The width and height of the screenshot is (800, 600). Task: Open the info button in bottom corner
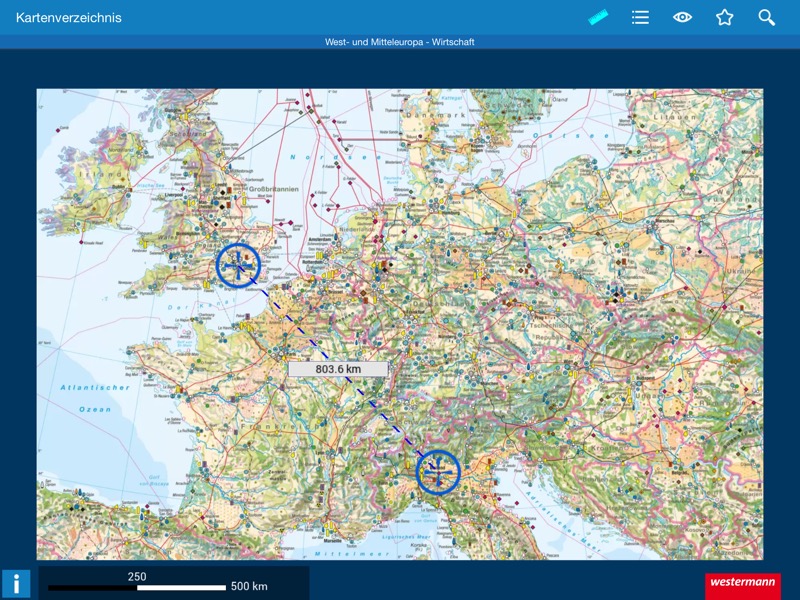[16, 584]
